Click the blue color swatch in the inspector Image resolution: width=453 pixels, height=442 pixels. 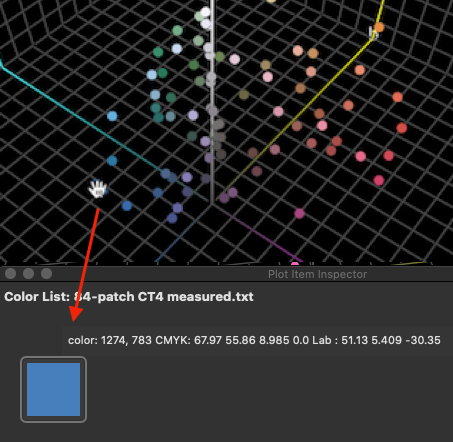(x=53, y=389)
